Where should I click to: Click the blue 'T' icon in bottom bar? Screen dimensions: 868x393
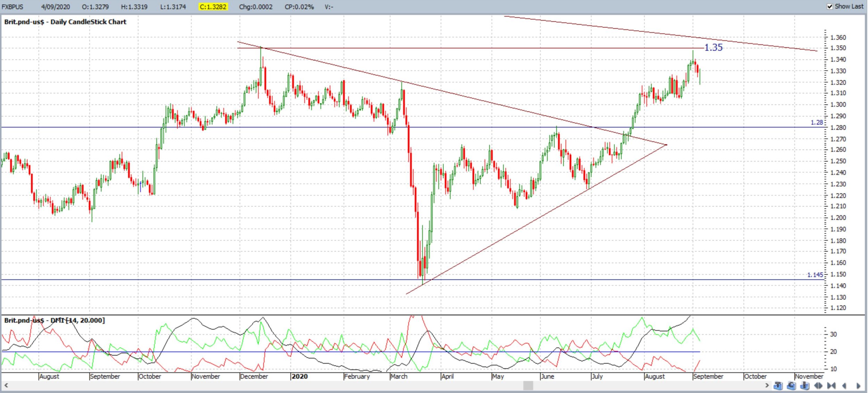point(778,385)
